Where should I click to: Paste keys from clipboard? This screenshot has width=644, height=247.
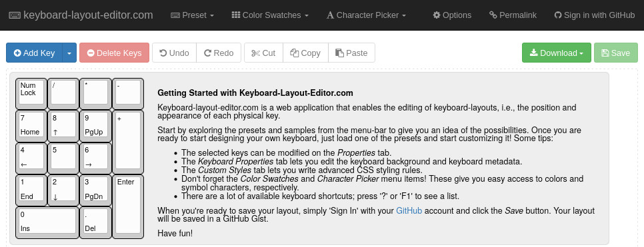click(351, 53)
